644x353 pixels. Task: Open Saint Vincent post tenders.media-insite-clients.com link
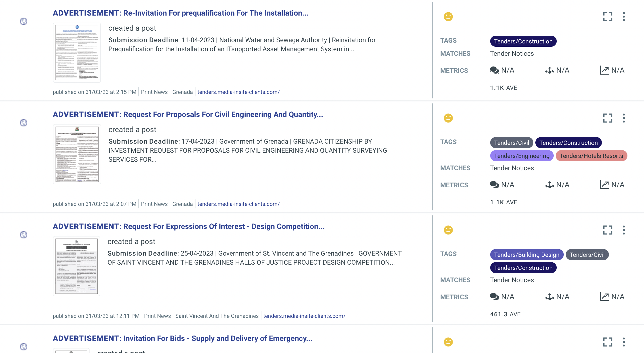pyautogui.click(x=304, y=316)
